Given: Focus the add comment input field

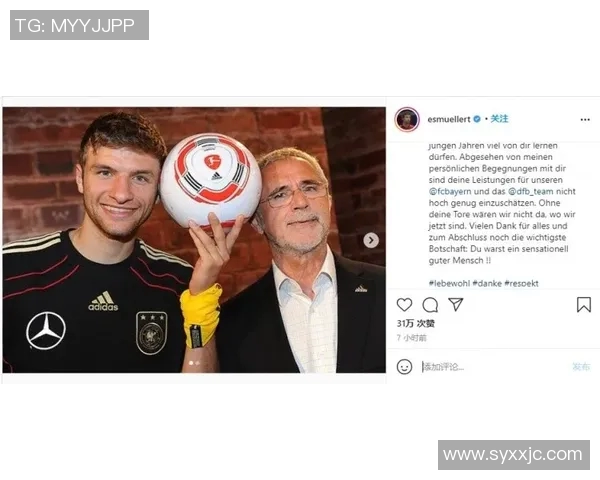Looking at the screenshot, I should tap(494, 367).
